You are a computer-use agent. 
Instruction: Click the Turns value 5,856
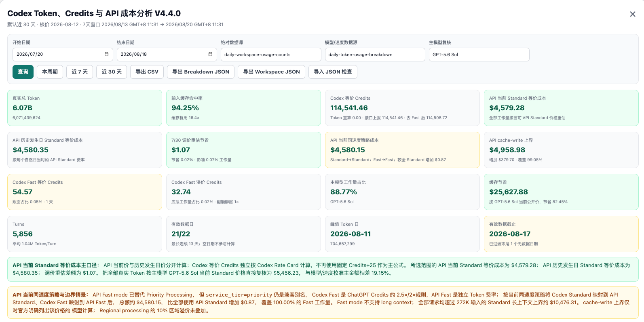23,234
